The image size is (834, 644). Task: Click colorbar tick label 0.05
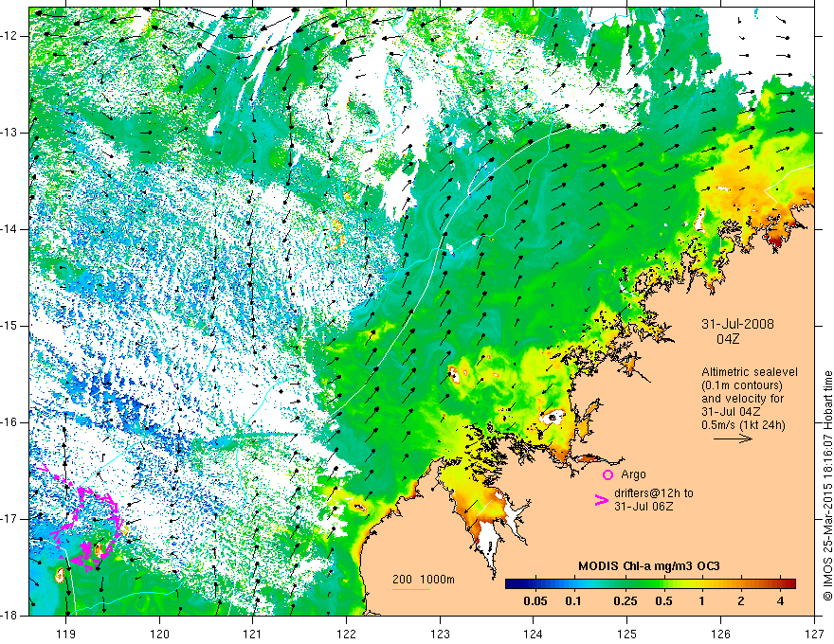(535, 601)
